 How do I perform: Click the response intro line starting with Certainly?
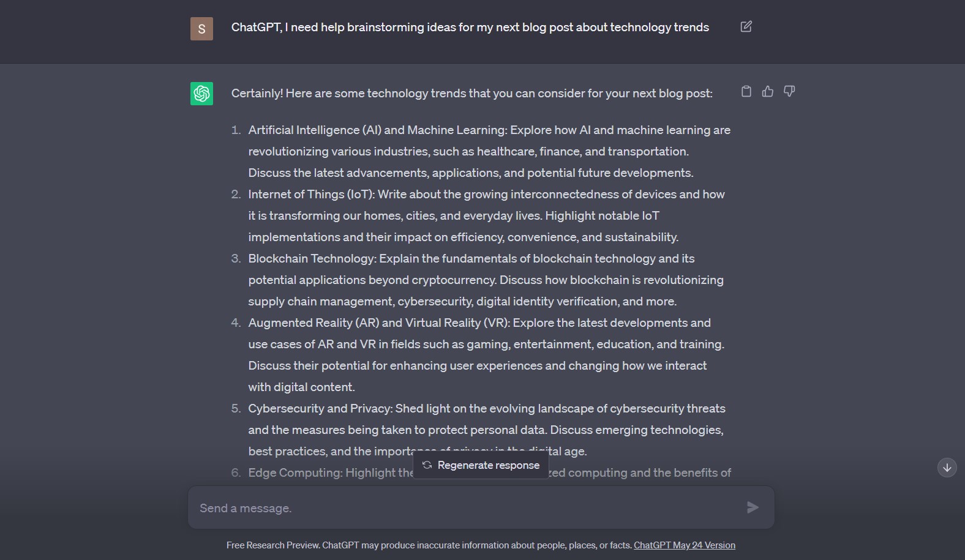click(x=471, y=94)
